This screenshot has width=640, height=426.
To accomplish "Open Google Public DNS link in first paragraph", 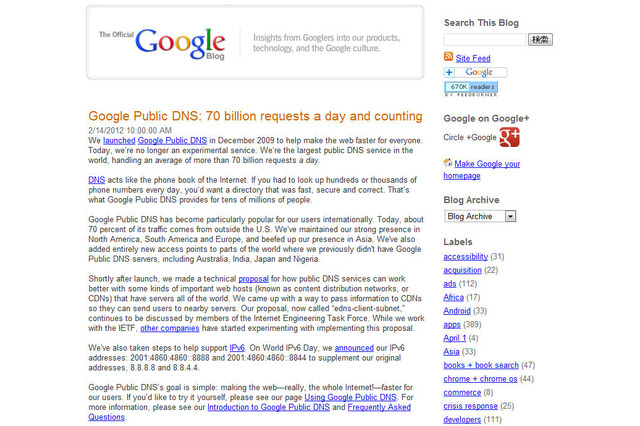I will click(x=172, y=140).
